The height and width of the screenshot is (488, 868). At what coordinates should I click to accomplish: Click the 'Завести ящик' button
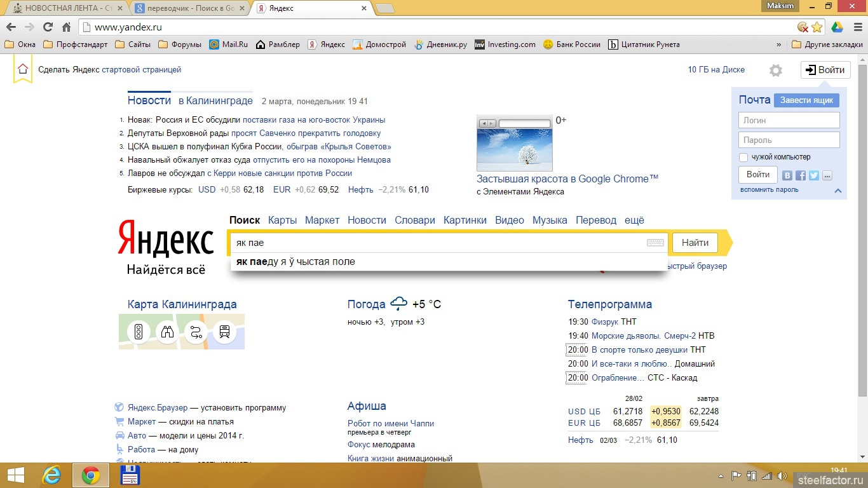806,100
